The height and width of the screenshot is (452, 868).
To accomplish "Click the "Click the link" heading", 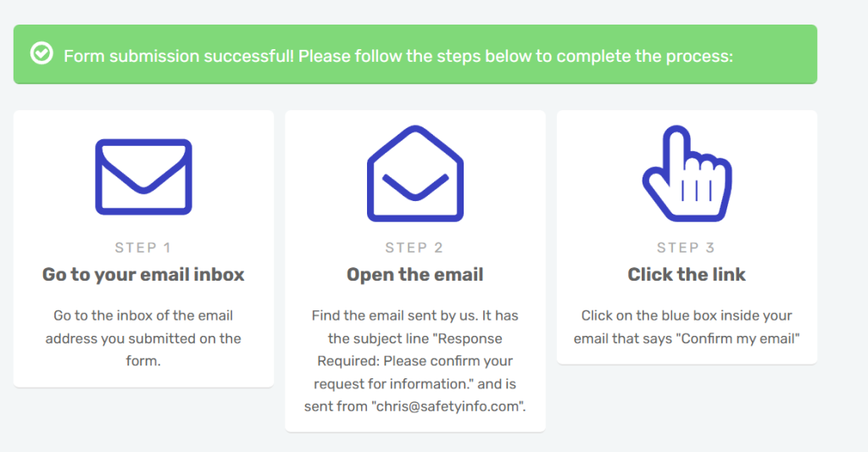I will point(687,275).
